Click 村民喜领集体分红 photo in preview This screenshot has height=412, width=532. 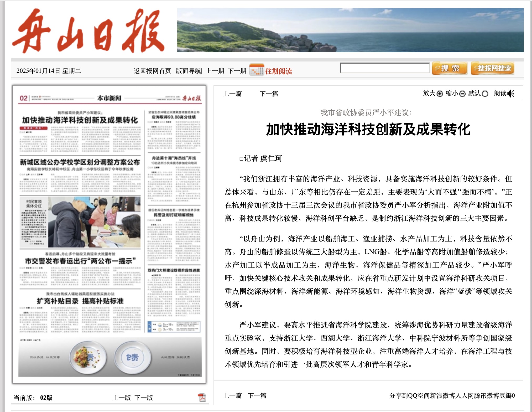[x=94, y=222]
